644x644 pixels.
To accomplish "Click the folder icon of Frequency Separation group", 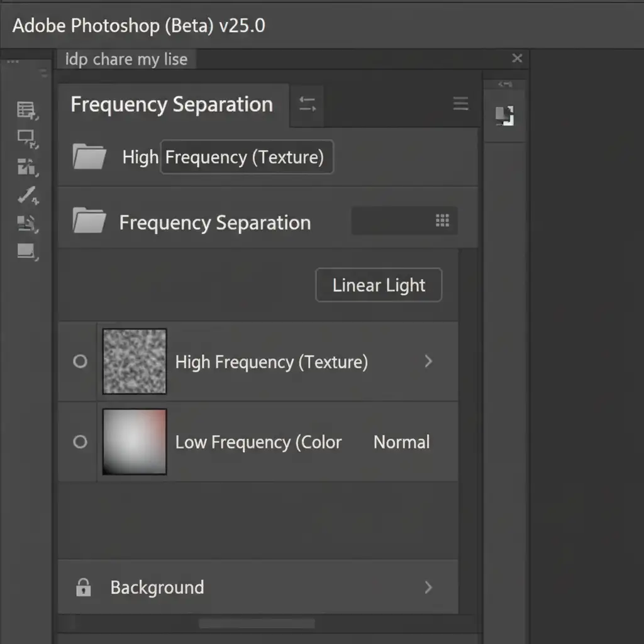I will pyautogui.click(x=89, y=221).
